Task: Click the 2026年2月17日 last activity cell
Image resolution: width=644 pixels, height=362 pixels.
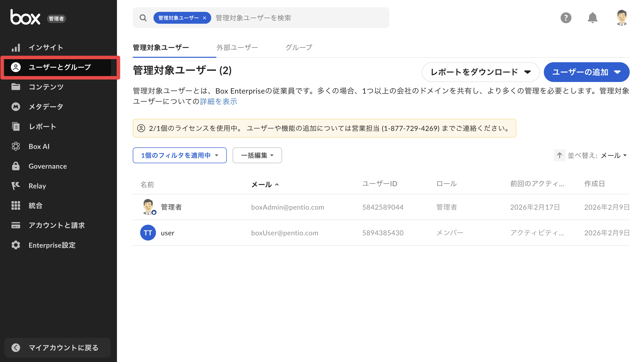Action: 535,207
